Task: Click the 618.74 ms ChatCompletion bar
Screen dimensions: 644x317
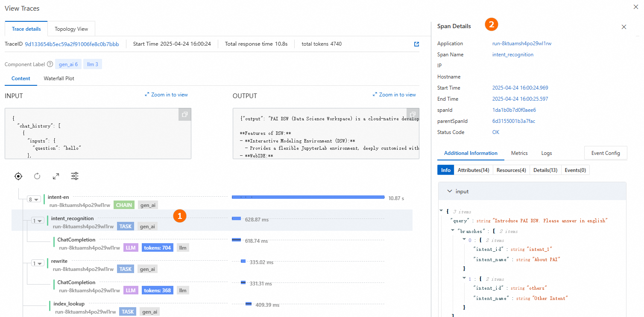Action: [236, 240]
